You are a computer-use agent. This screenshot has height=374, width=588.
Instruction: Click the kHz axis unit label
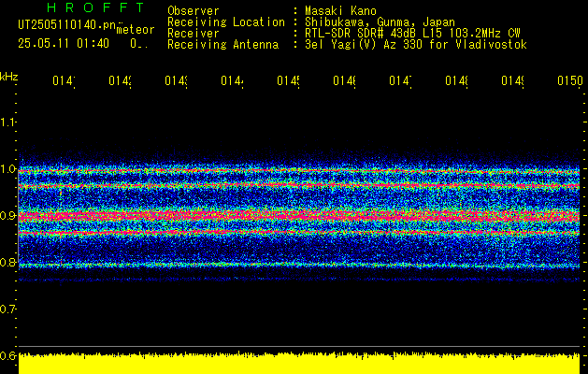click(x=9, y=77)
